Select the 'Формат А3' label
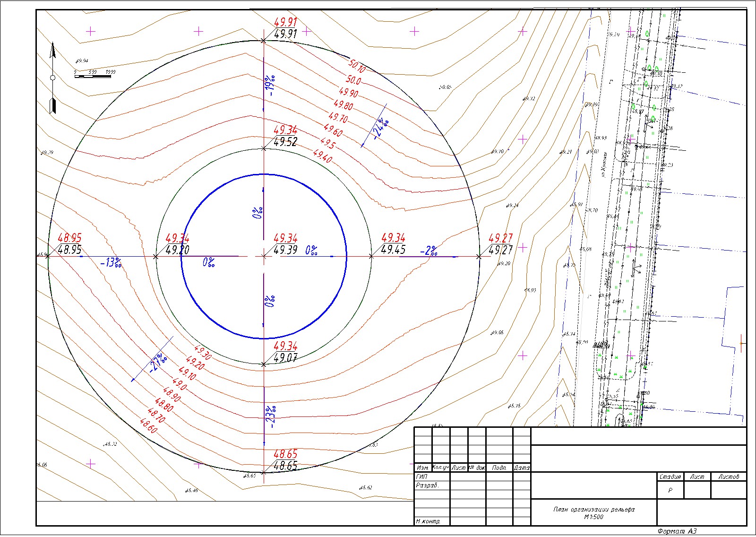 coord(677,531)
